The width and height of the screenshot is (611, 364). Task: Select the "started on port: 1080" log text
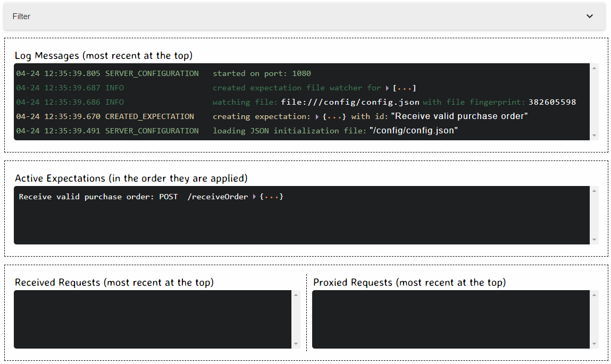point(262,73)
